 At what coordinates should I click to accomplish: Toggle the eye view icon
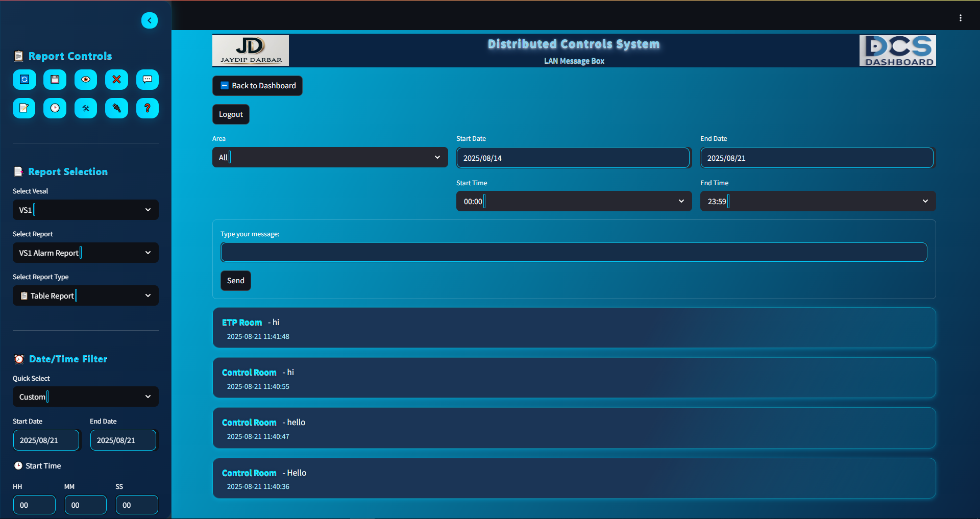pyautogui.click(x=86, y=80)
